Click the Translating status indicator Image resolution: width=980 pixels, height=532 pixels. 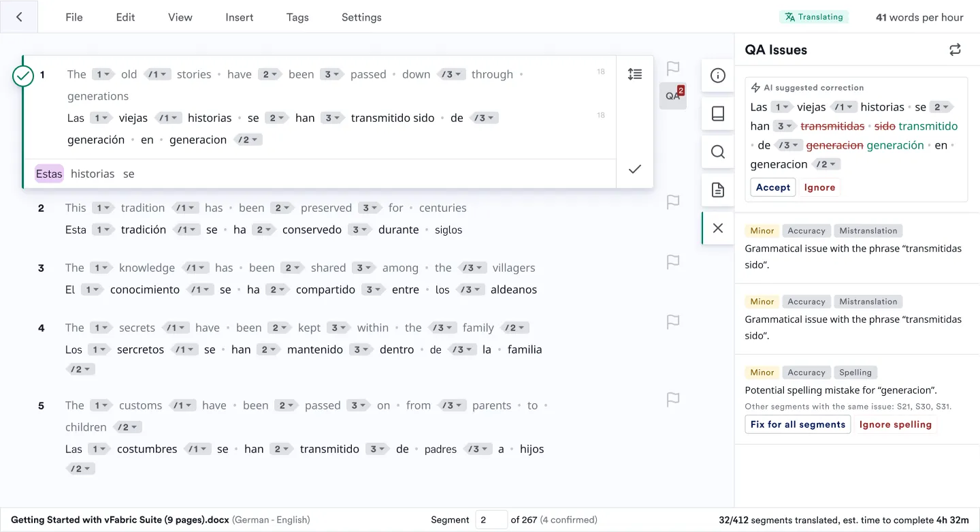pyautogui.click(x=814, y=16)
